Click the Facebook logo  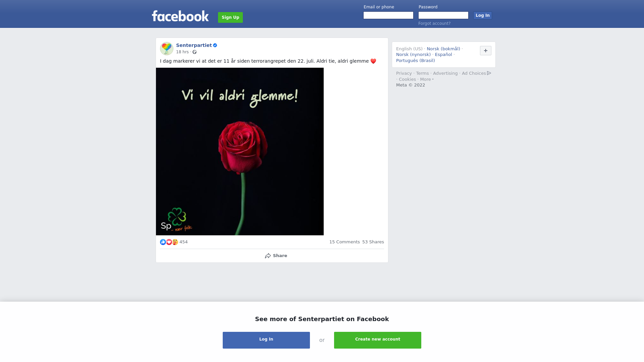[x=180, y=16]
